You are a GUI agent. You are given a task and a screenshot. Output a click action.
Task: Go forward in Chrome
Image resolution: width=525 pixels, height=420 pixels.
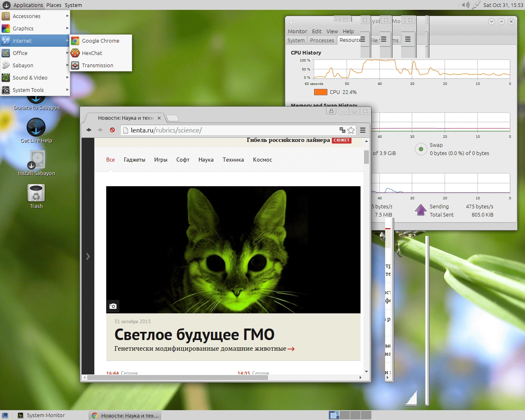pyautogui.click(x=100, y=130)
